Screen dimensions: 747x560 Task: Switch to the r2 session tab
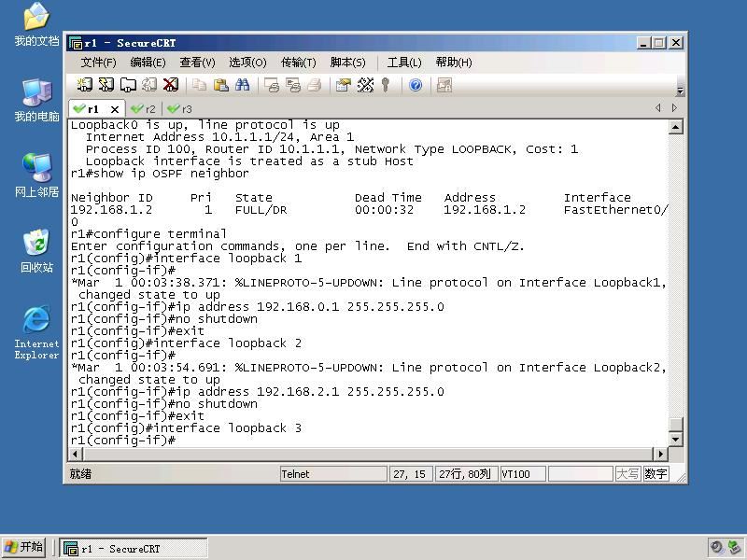coord(144,109)
